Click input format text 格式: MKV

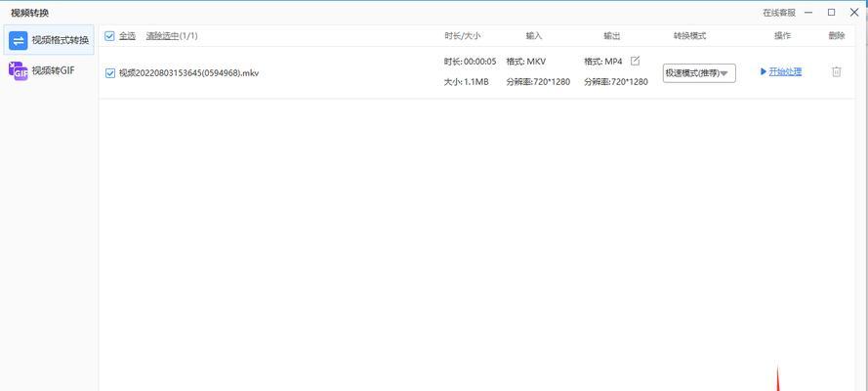click(x=526, y=62)
